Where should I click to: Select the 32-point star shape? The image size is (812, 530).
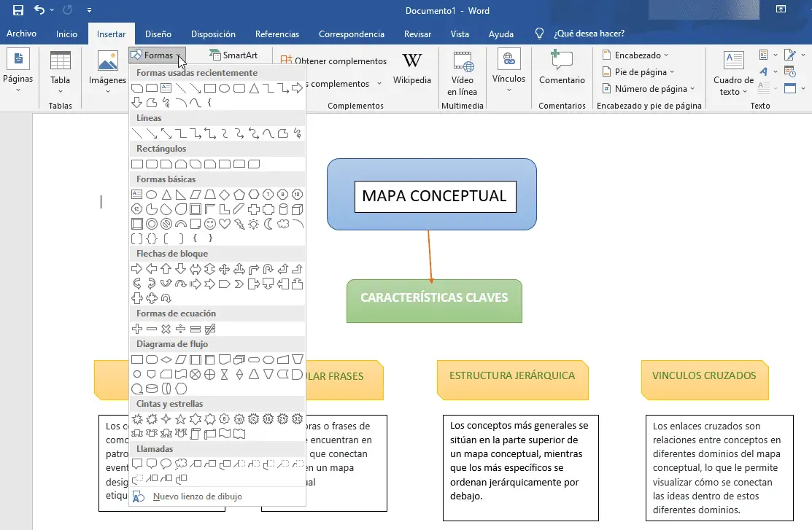click(x=297, y=419)
